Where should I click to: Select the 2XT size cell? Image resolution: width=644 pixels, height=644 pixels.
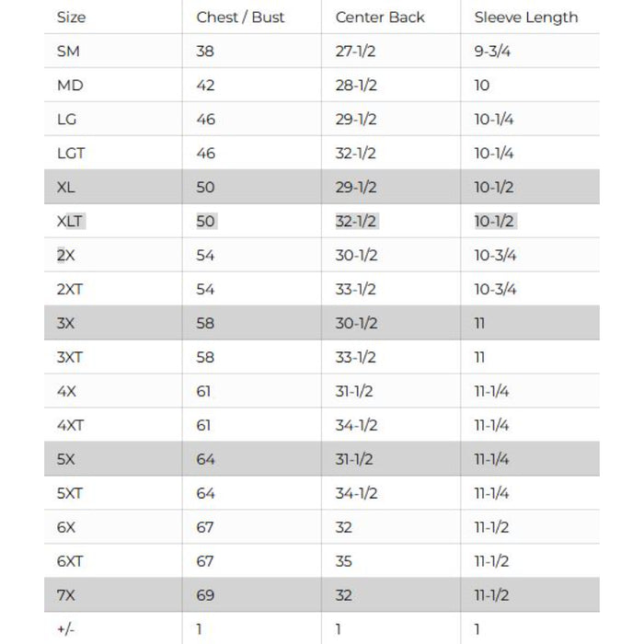[x=71, y=290]
